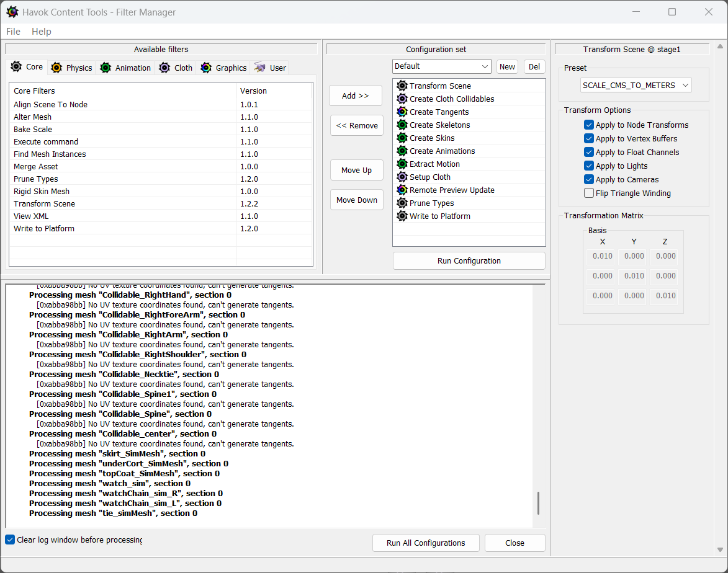Click the Basis X first-row 0.010 field
This screenshot has height=573, width=728.
click(x=602, y=256)
